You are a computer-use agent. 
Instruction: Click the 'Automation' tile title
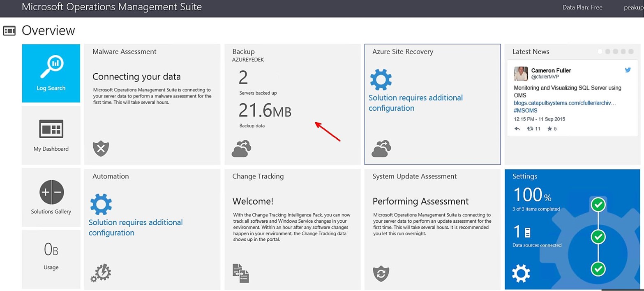[x=111, y=176]
